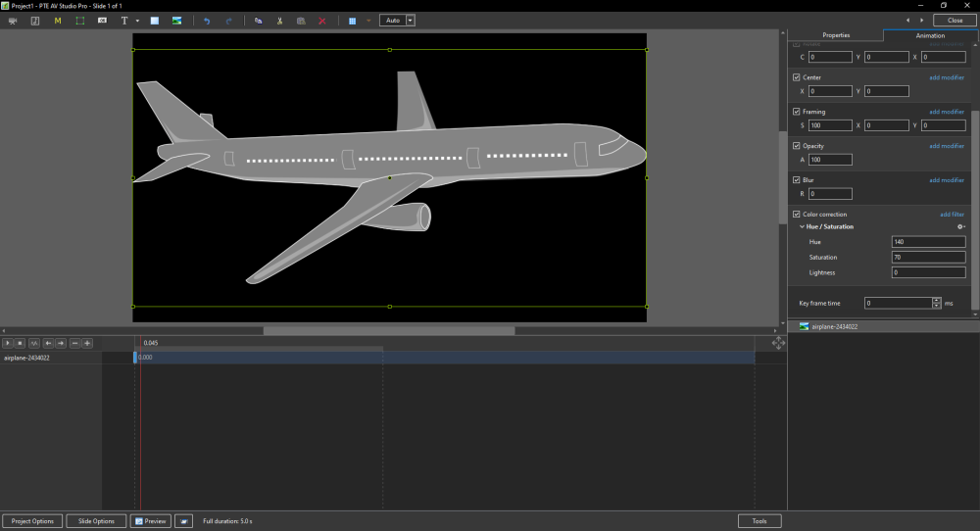Click the Cut scissors icon
980x531 pixels.
(x=279, y=21)
